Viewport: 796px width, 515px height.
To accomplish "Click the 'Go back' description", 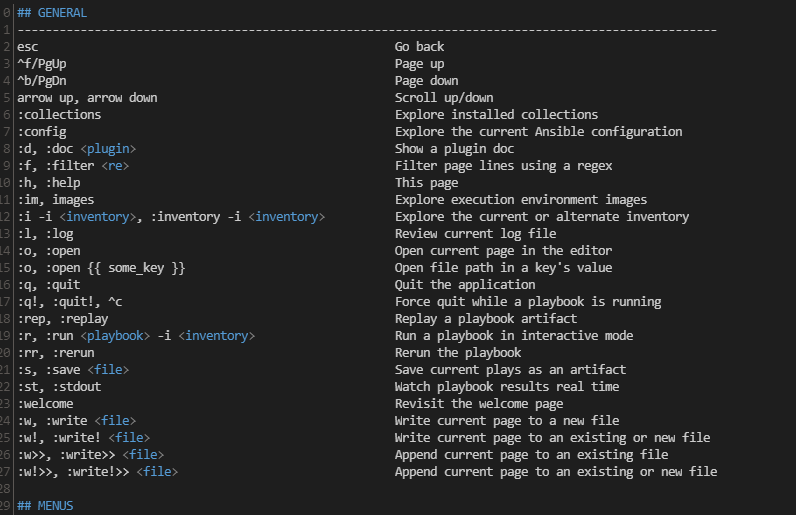I will click(x=419, y=47).
